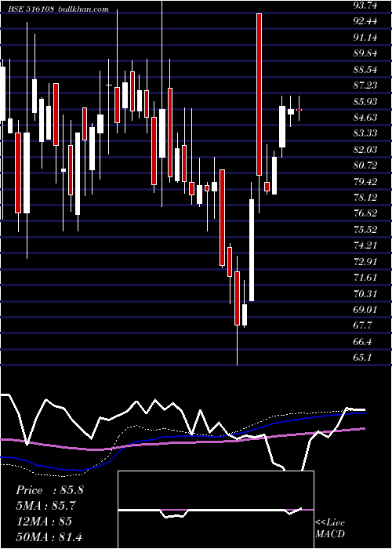Select the 66.4 price label

[x=362, y=342]
